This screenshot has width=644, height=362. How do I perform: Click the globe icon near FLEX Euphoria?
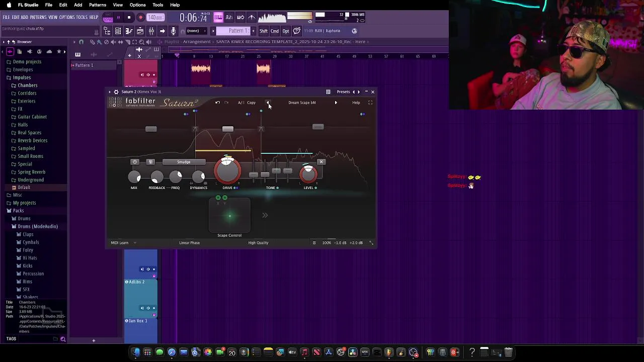354,31
